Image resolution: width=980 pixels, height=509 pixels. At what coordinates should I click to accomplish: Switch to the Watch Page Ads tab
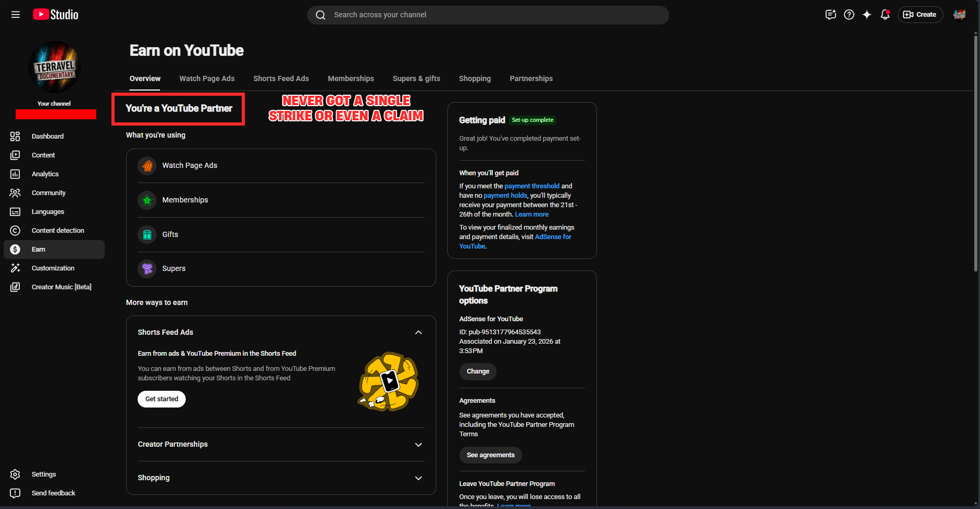207,78
